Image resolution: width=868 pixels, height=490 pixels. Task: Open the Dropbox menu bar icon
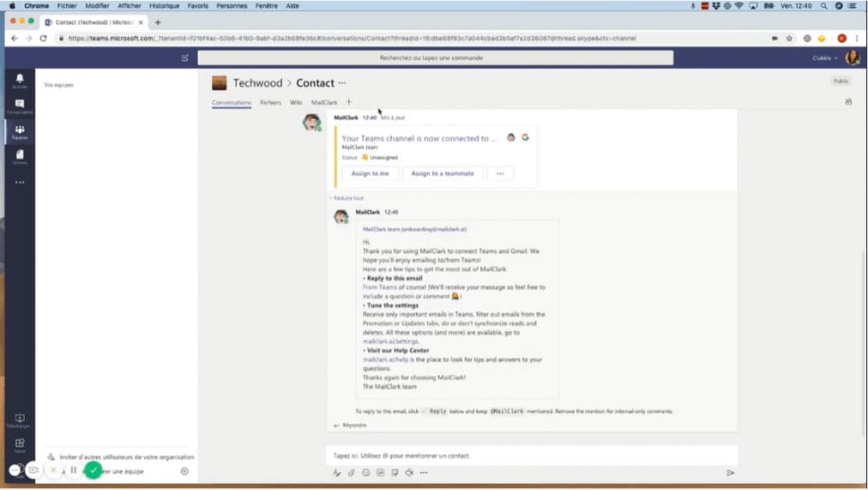click(x=716, y=6)
